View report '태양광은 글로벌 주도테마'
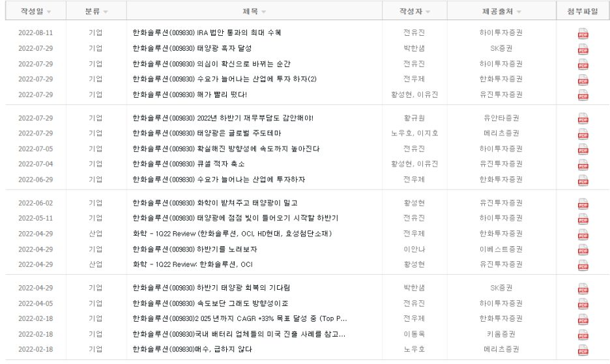This screenshot has height=364, width=610. pos(207,133)
